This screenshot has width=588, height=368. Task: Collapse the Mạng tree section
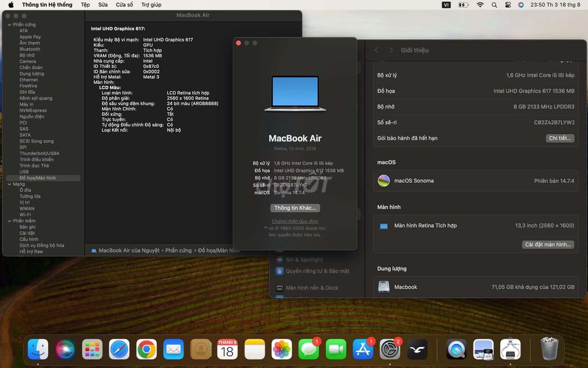9,185
